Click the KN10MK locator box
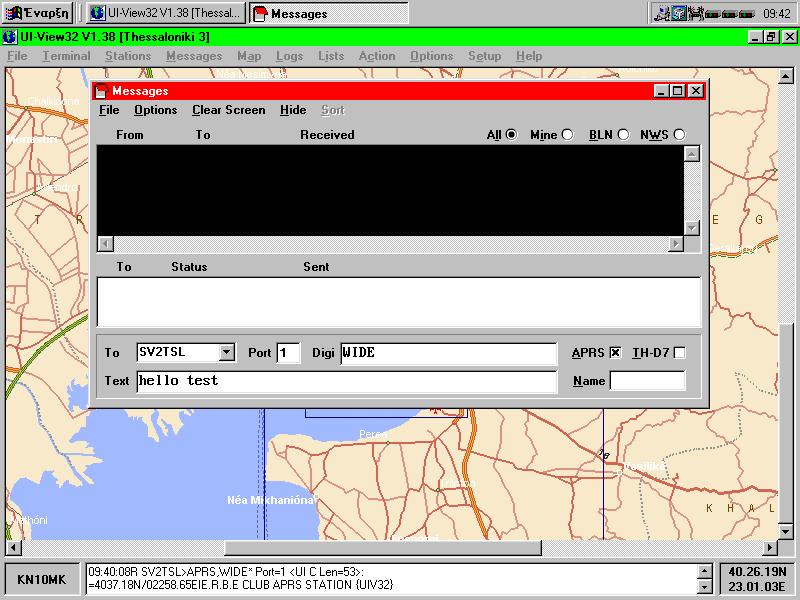800x600 pixels. [42, 579]
